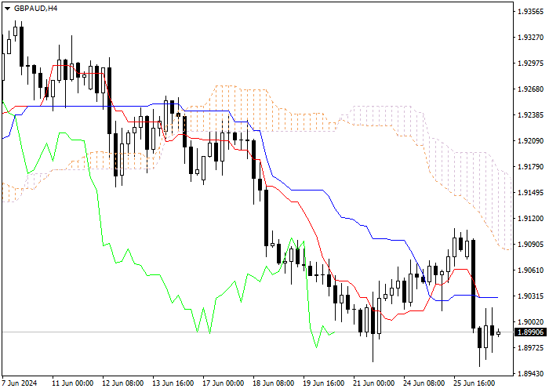Click the current price label 1.89906

[531, 332]
